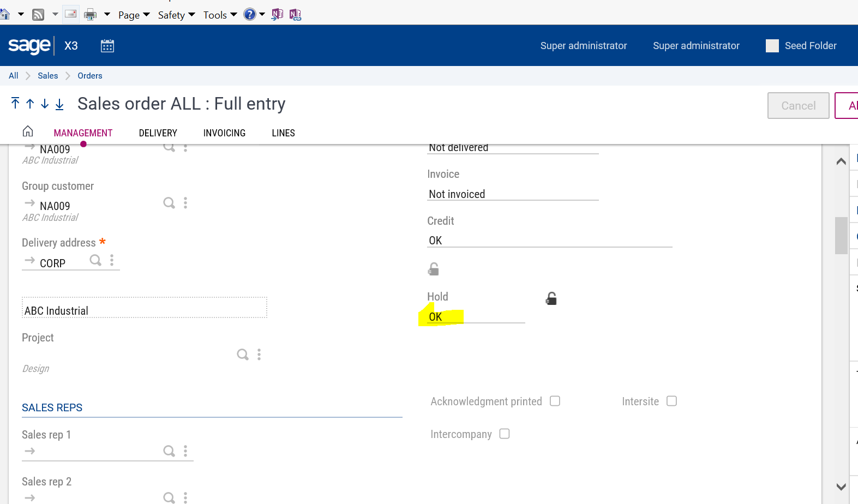This screenshot has height=504, width=858.
Task: Enable the Intersite checkbox
Action: (x=671, y=401)
